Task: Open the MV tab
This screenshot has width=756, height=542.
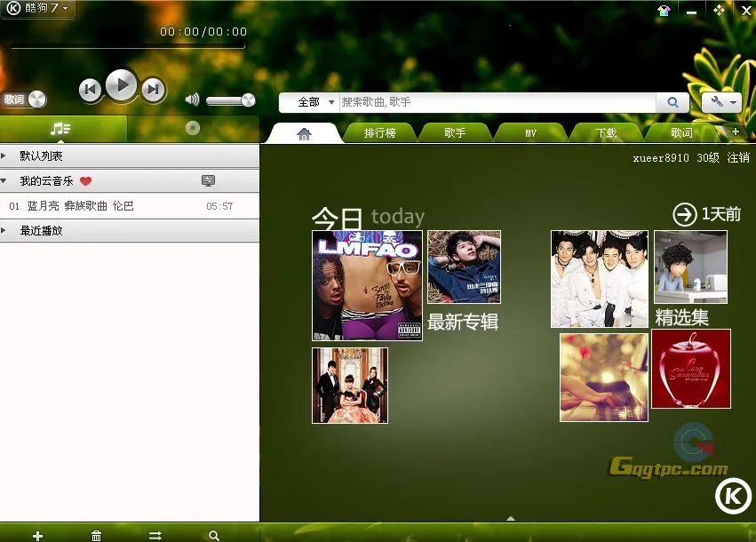Action: pos(529,132)
